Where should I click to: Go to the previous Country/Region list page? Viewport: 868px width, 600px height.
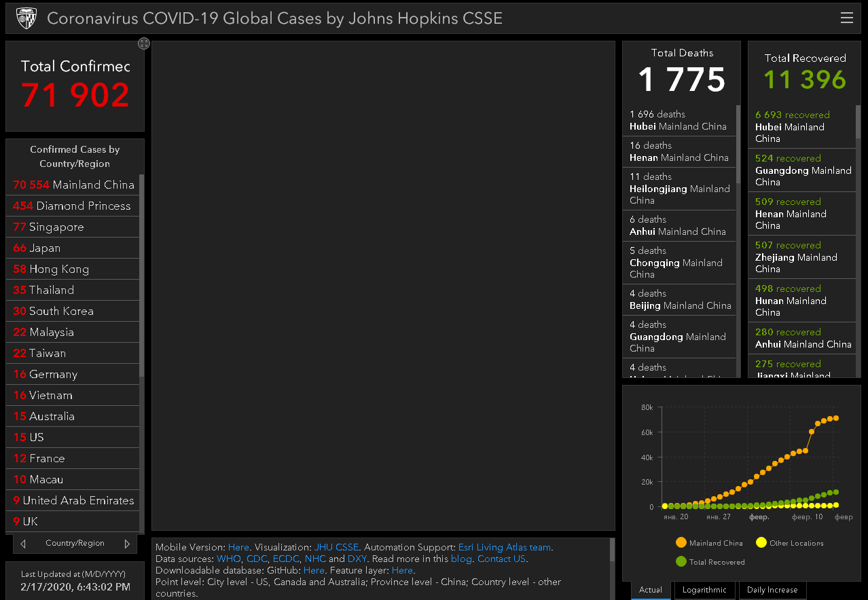(23, 544)
